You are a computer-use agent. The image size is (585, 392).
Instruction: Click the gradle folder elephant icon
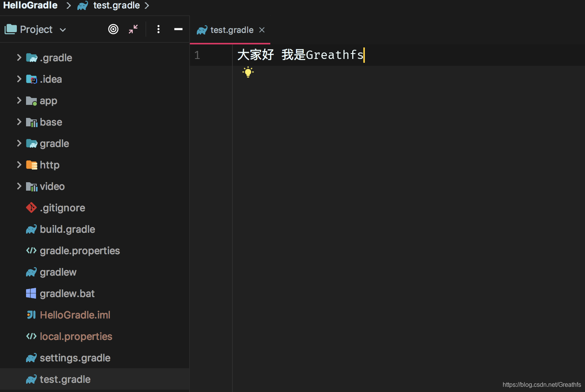(32, 144)
